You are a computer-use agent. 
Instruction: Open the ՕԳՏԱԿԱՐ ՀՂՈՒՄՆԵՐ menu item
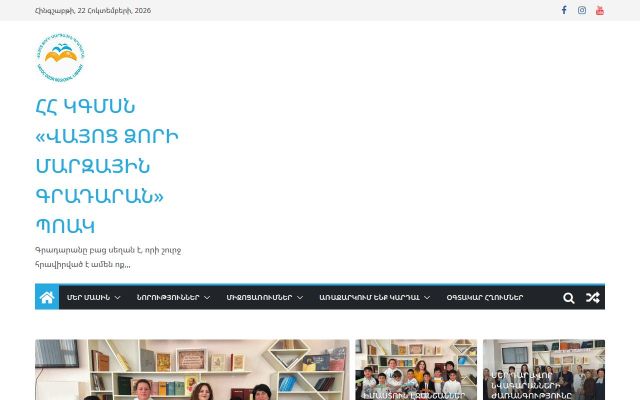click(x=485, y=298)
